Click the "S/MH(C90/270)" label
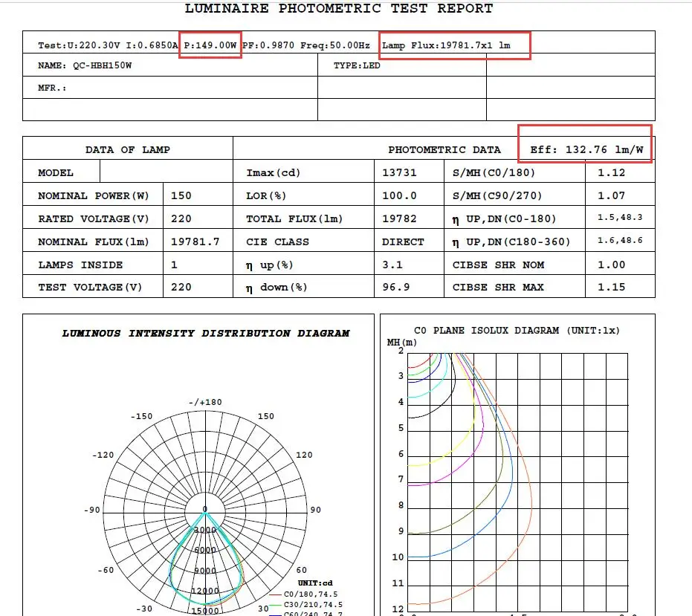The height and width of the screenshot is (616, 692). pos(497,195)
